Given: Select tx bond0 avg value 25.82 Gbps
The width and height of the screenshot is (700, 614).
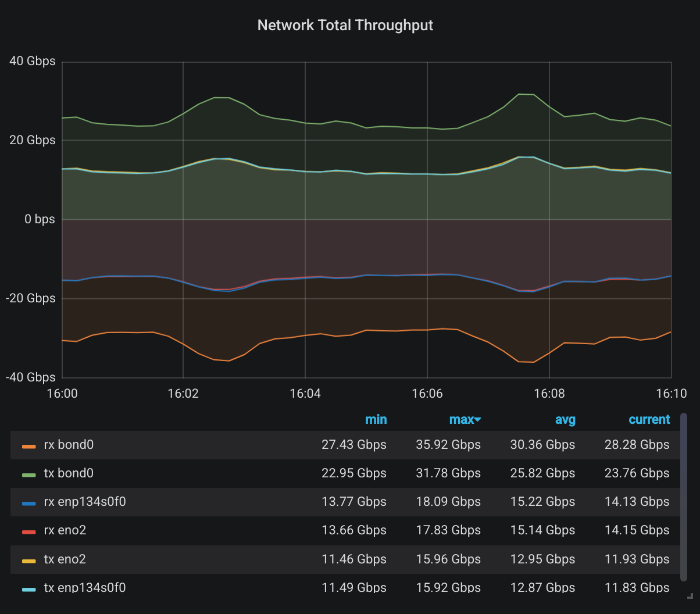Looking at the screenshot, I should click(542, 473).
